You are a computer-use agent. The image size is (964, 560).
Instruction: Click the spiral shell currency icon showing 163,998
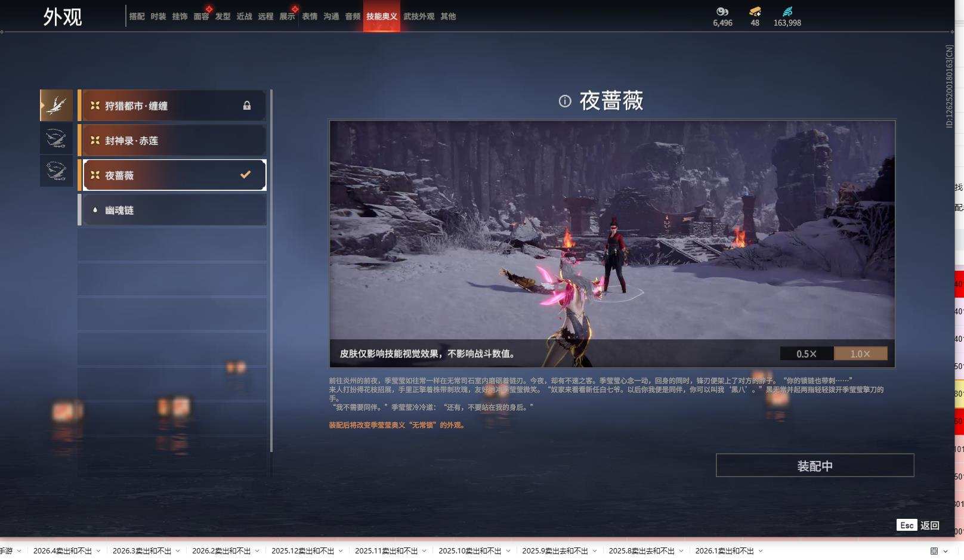(x=789, y=11)
